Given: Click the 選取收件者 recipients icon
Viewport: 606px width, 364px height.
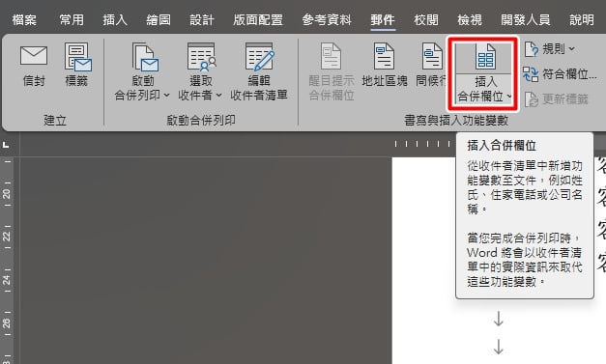Looking at the screenshot, I should tap(201, 57).
